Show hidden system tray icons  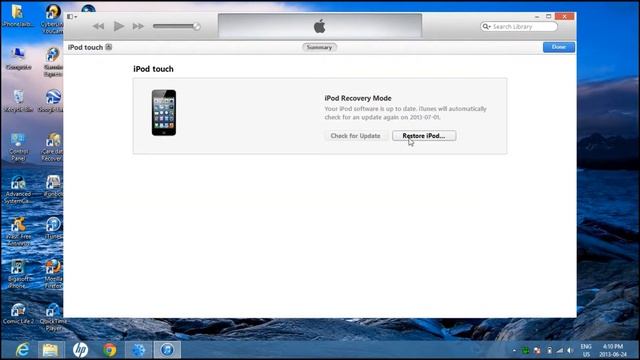point(514,350)
